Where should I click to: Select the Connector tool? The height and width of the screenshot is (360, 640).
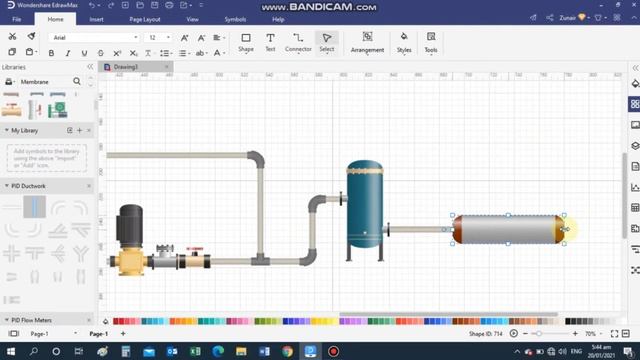pos(298,42)
